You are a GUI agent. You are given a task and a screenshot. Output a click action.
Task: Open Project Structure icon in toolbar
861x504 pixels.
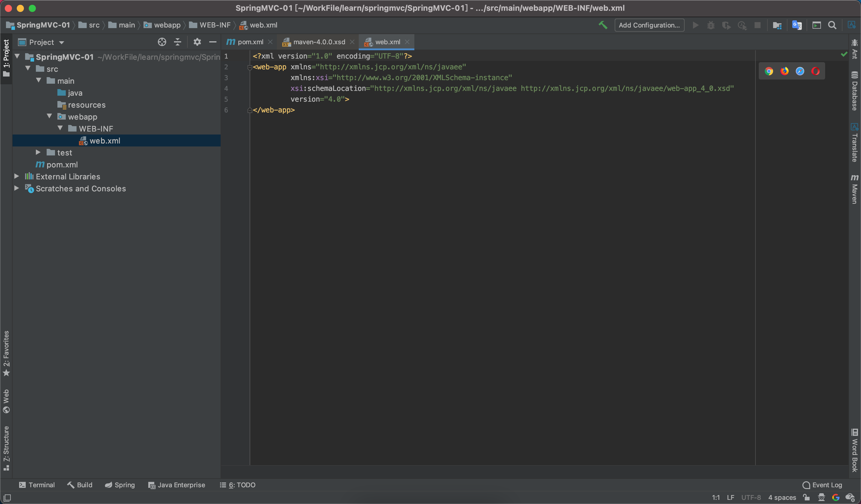click(777, 25)
